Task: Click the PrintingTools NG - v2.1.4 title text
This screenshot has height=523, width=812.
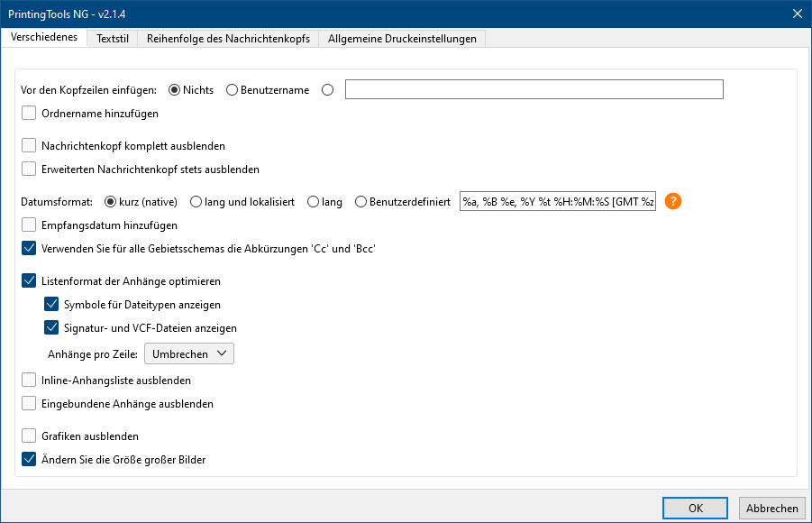Action: [x=67, y=14]
